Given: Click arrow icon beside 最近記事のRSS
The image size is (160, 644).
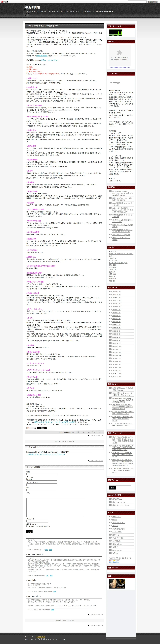Looking at the screenshot, I should point(110,499).
